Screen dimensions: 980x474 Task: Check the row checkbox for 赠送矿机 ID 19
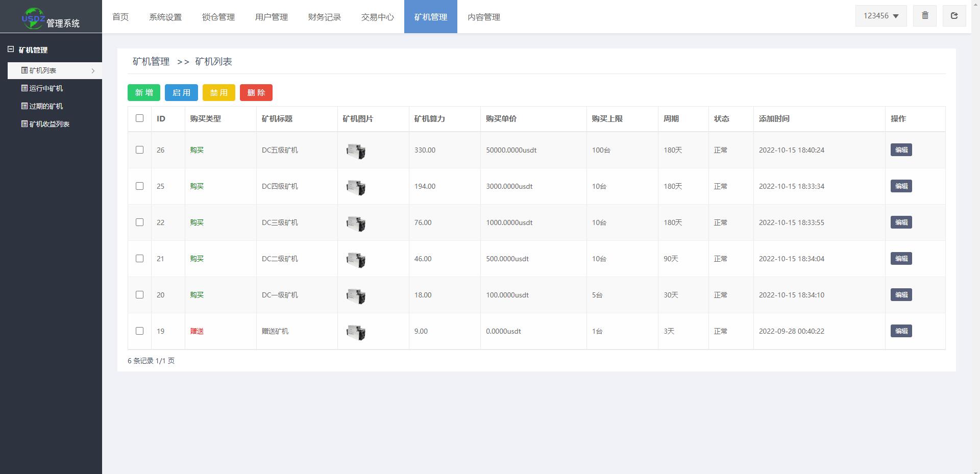(x=139, y=331)
